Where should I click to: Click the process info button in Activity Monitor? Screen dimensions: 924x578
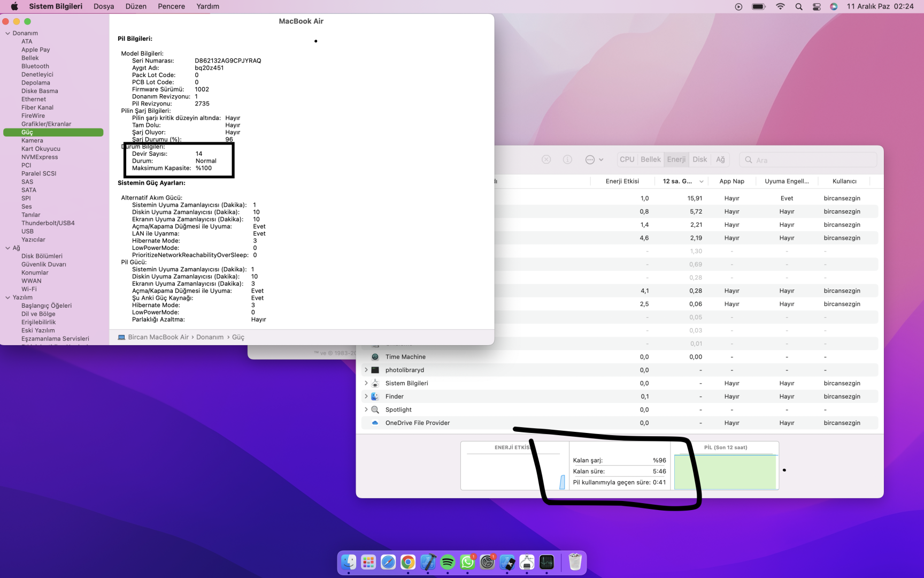[567, 159]
